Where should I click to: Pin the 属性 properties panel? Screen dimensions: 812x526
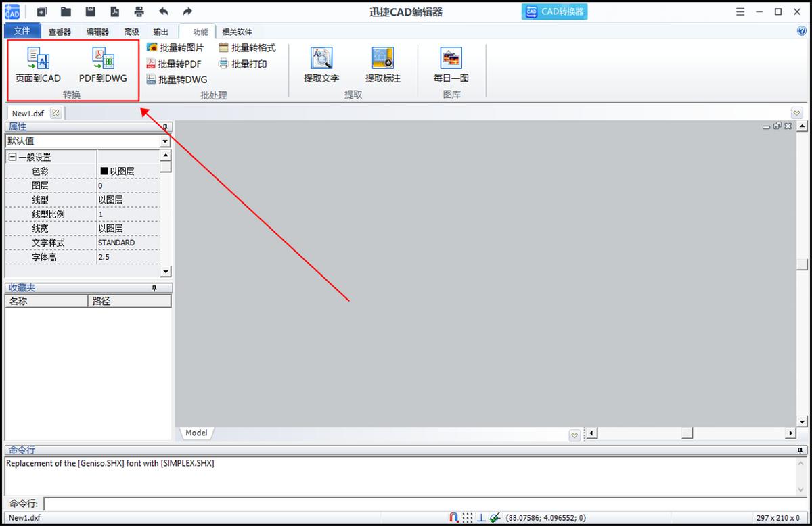[166, 126]
